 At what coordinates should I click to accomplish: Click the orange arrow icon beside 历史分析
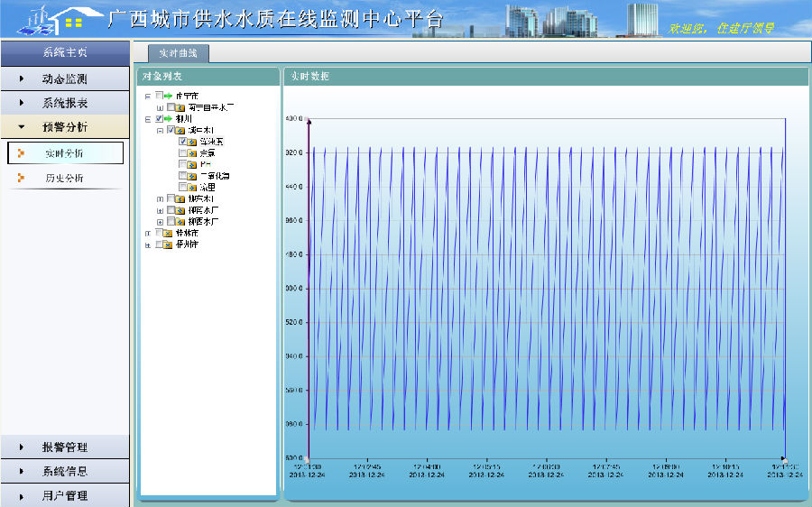[x=21, y=178]
